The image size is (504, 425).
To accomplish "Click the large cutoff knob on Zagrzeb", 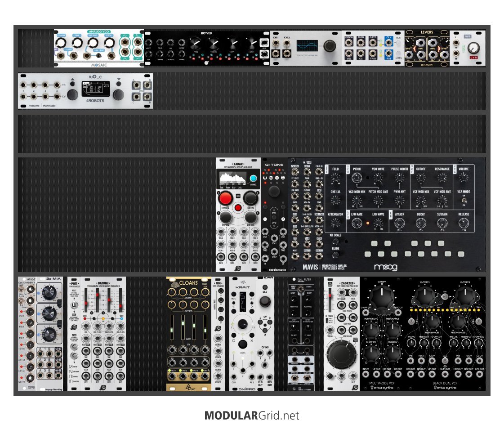I will [341, 355].
